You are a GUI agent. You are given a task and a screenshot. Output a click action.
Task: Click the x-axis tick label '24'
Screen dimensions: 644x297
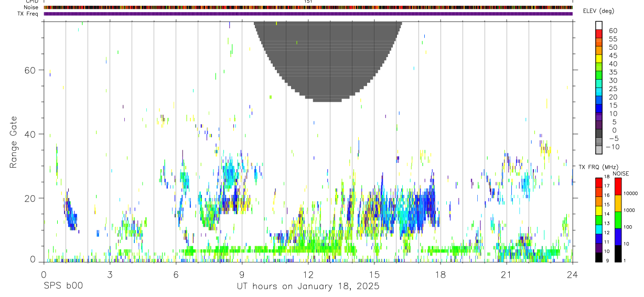click(x=572, y=274)
